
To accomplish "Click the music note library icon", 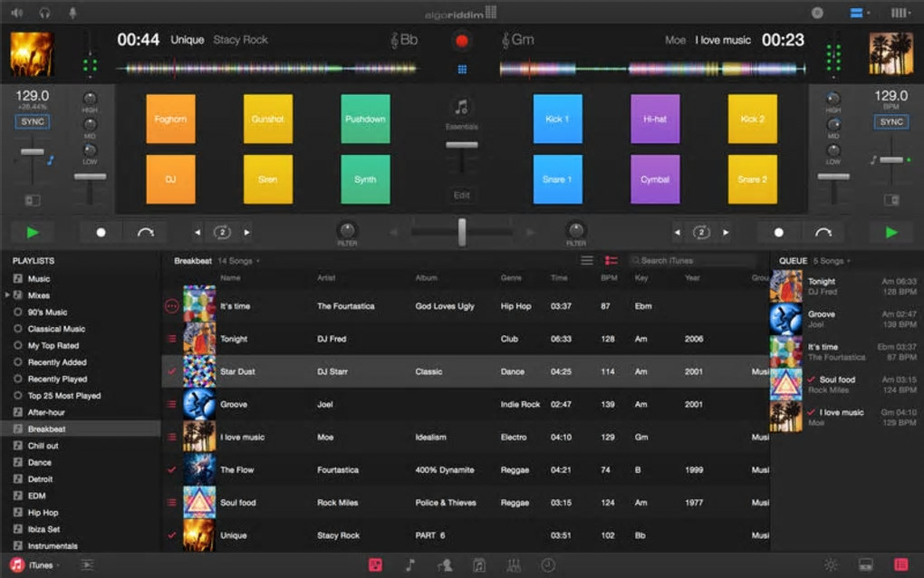I will tap(410, 565).
